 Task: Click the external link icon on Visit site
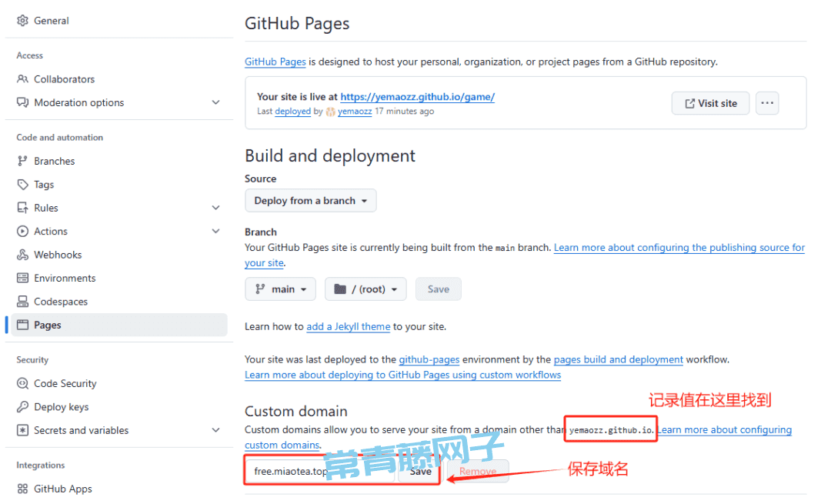689,103
